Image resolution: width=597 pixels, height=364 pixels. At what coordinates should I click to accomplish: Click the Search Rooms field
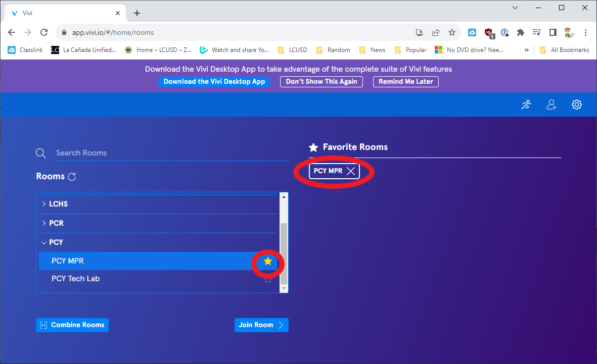(172, 153)
